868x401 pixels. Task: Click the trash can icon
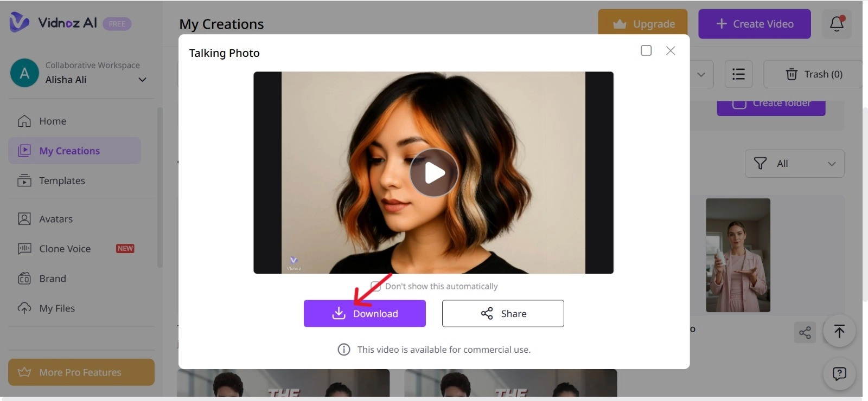click(x=792, y=74)
